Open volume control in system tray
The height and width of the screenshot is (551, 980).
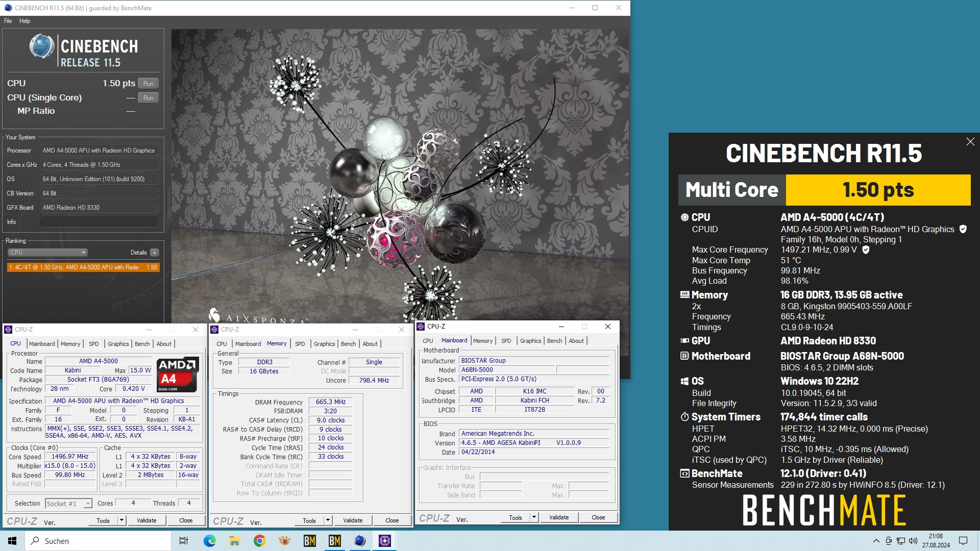tap(913, 541)
